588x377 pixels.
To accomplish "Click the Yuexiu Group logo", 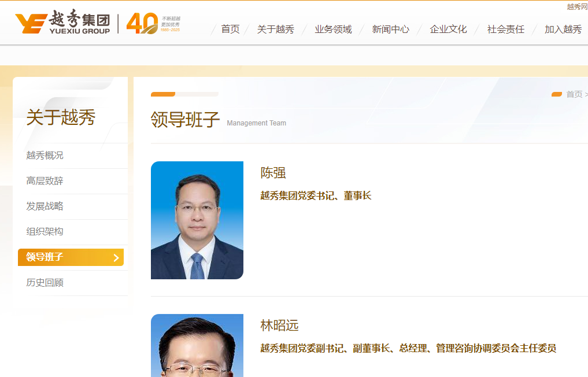I will (x=62, y=22).
